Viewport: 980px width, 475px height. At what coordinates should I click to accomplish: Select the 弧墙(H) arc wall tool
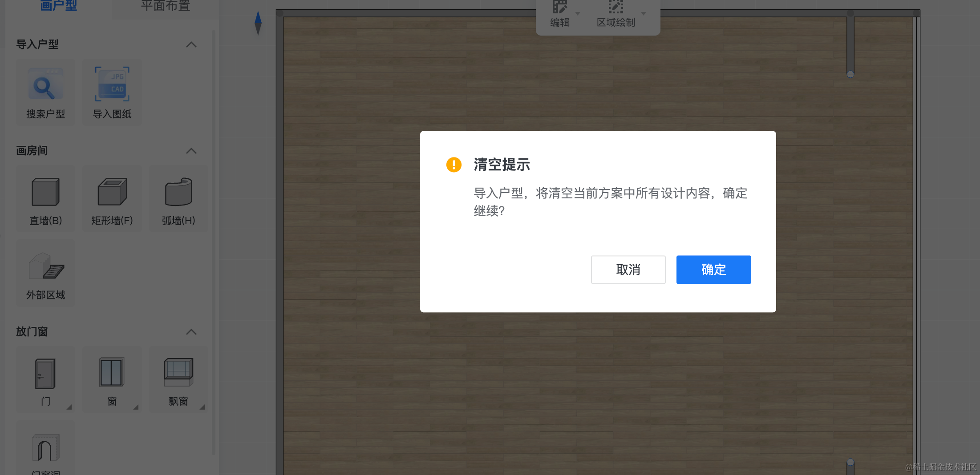pos(178,199)
